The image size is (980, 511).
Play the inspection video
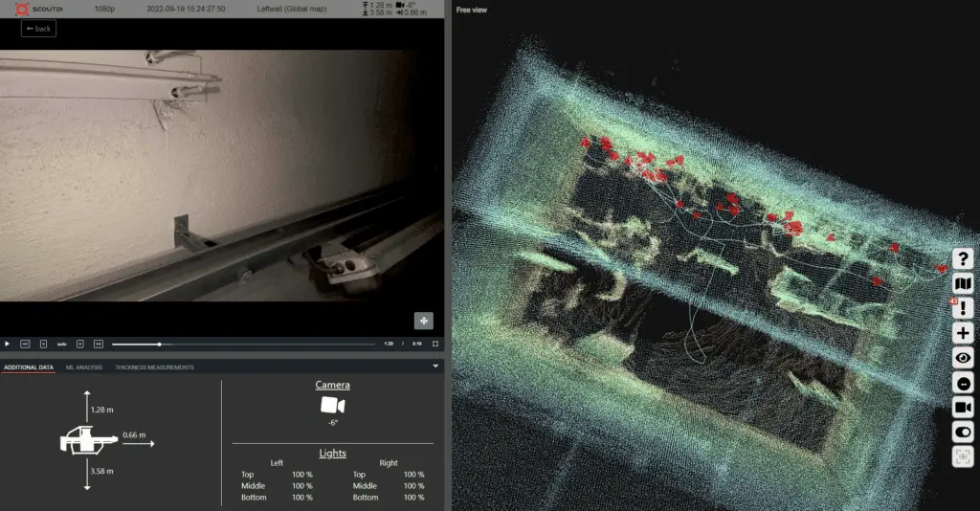point(7,344)
